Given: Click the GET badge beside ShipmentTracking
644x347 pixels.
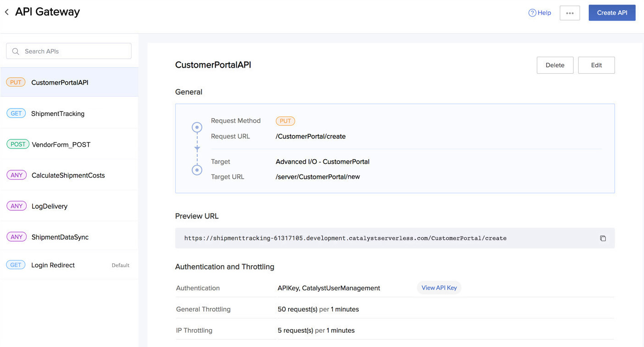Looking at the screenshot, I should pyautogui.click(x=16, y=114).
